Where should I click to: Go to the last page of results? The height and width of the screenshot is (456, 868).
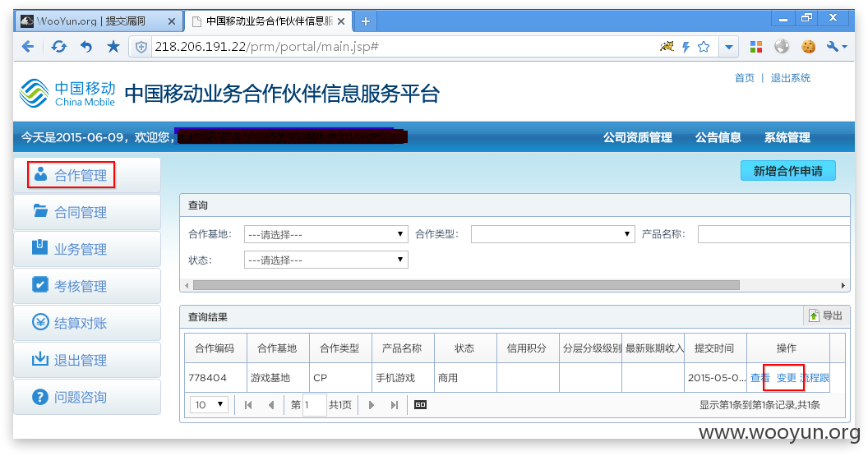tap(395, 405)
